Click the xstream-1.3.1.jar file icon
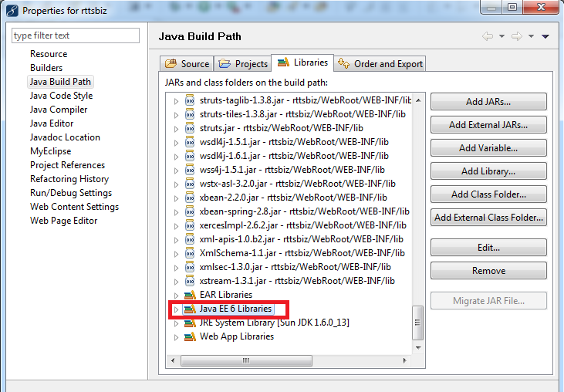The image size is (564, 392). click(x=190, y=281)
